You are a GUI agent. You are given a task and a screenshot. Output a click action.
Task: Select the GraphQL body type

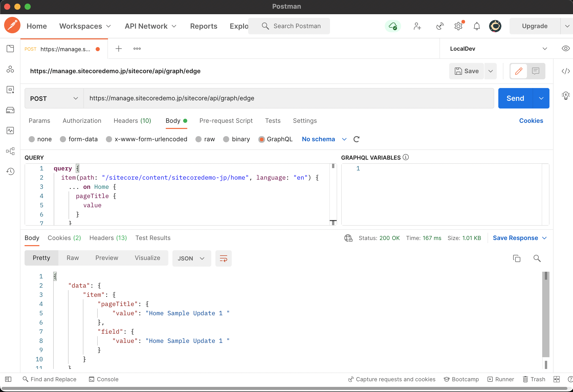[261, 139]
